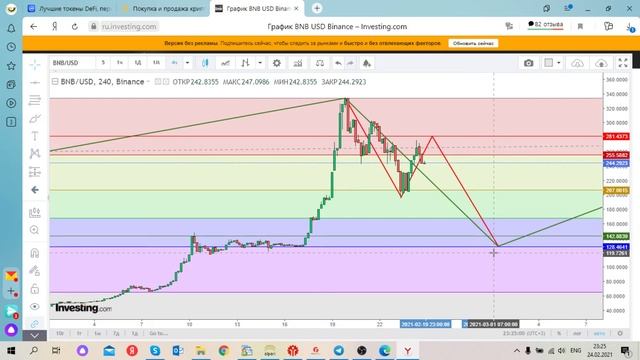Image resolution: width=640 pixels, height=360 pixels.
Task: Open the bar style chart type button
Action: 245,63
